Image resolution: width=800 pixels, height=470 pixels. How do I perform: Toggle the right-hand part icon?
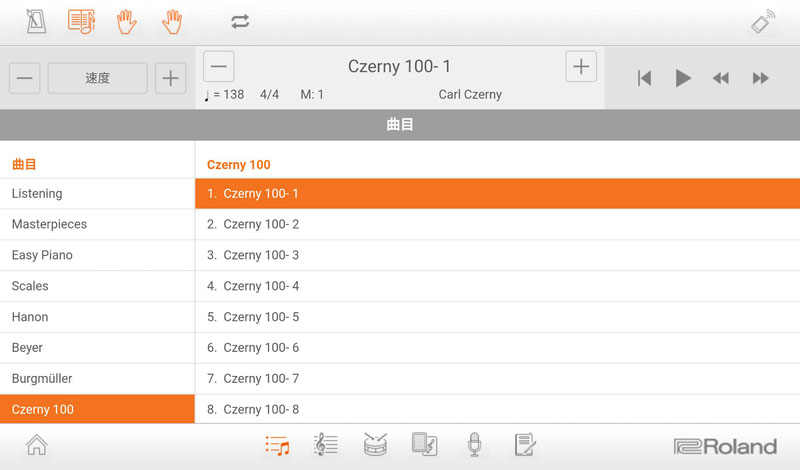pyautogui.click(x=172, y=21)
